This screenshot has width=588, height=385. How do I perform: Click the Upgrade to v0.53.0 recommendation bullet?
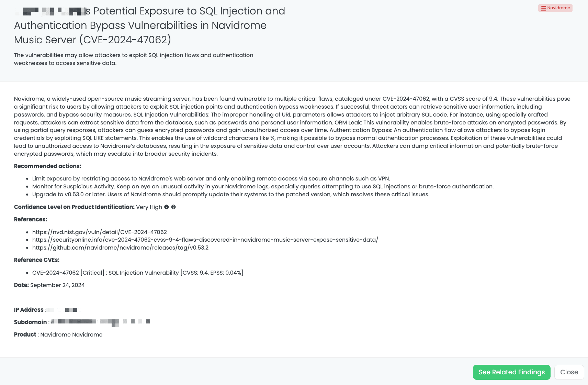point(230,194)
